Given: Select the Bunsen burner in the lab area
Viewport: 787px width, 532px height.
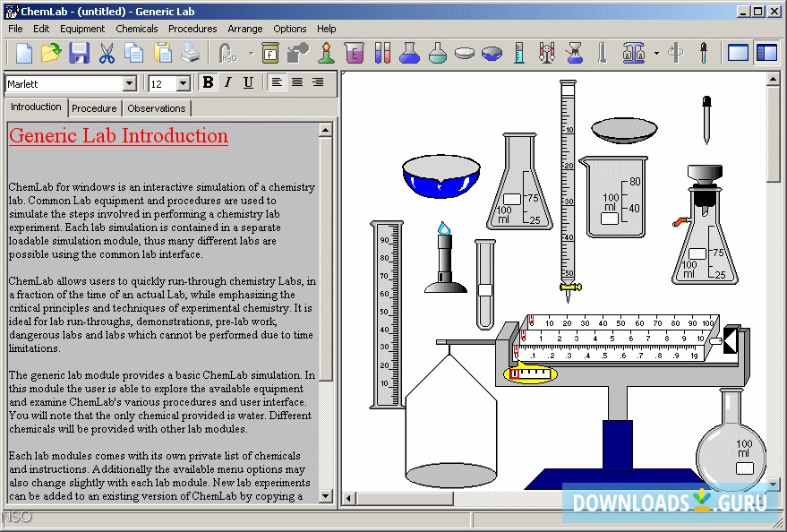Looking at the screenshot, I should 445,257.
